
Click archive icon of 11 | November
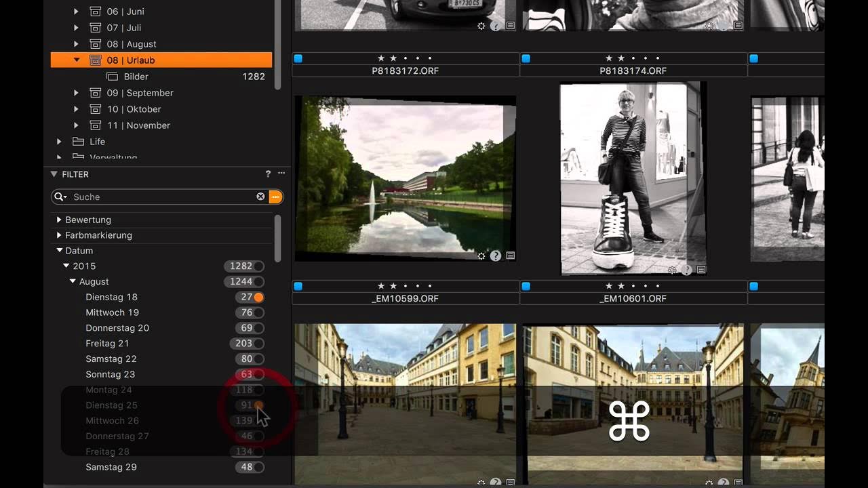point(96,125)
